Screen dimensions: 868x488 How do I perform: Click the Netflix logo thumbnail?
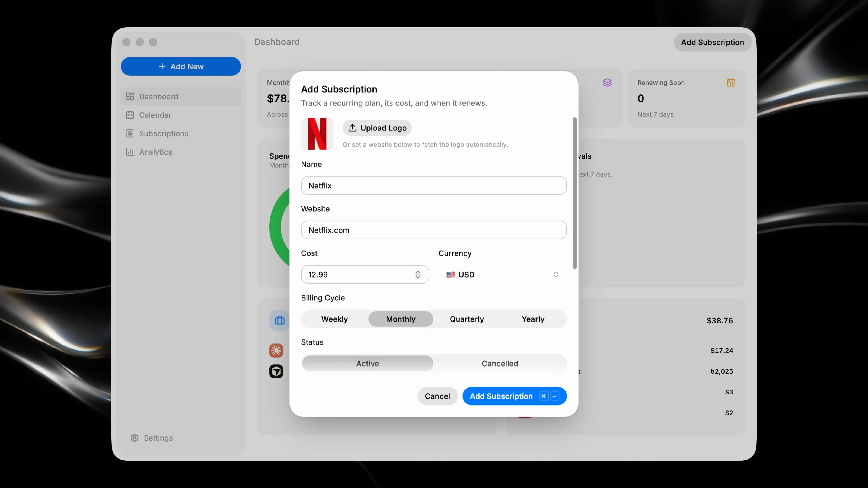click(317, 134)
